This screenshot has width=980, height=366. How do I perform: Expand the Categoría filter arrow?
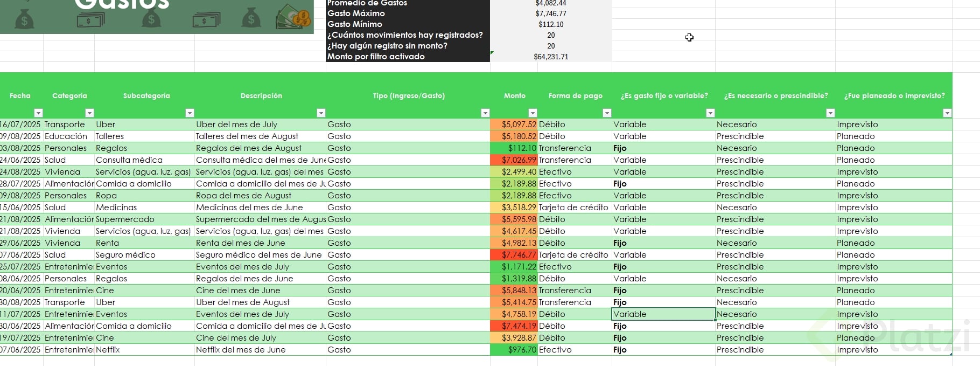coord(89,113)
